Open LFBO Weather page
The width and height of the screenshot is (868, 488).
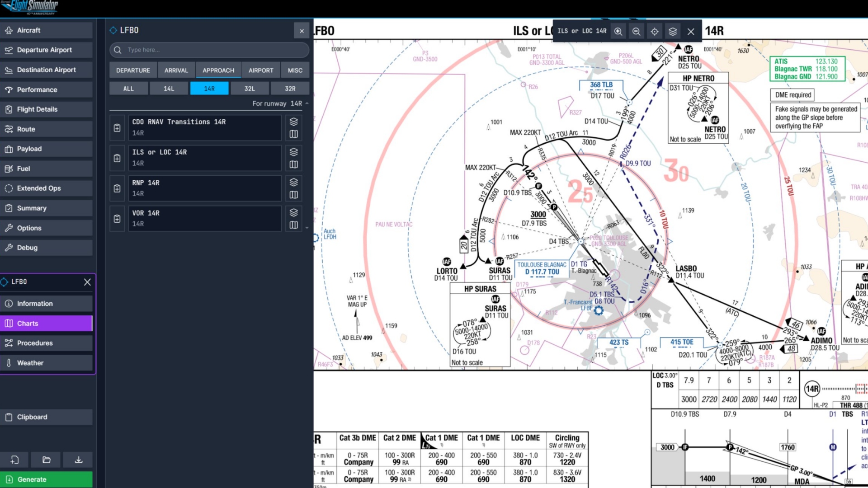coord(46,363)
